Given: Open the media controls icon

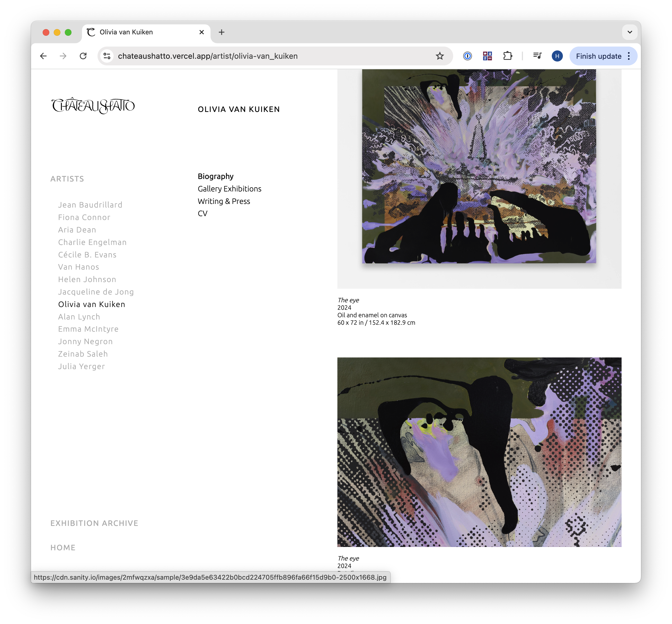Looking at the screenshot, I should click(537, 56).
